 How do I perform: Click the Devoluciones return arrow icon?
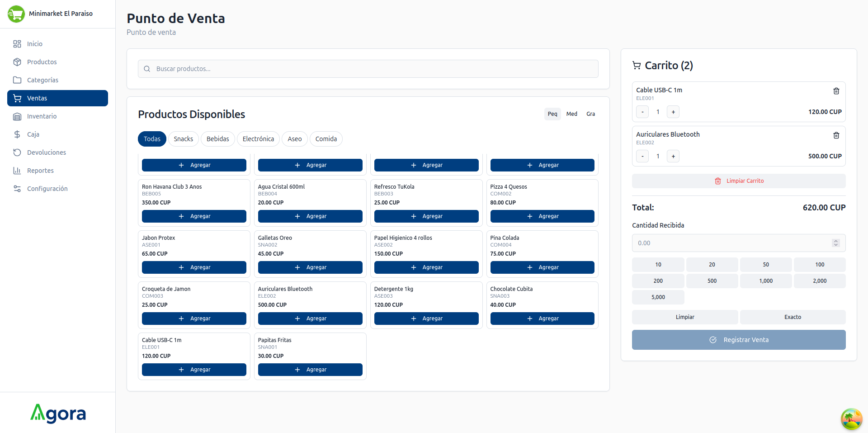point(17,152)
